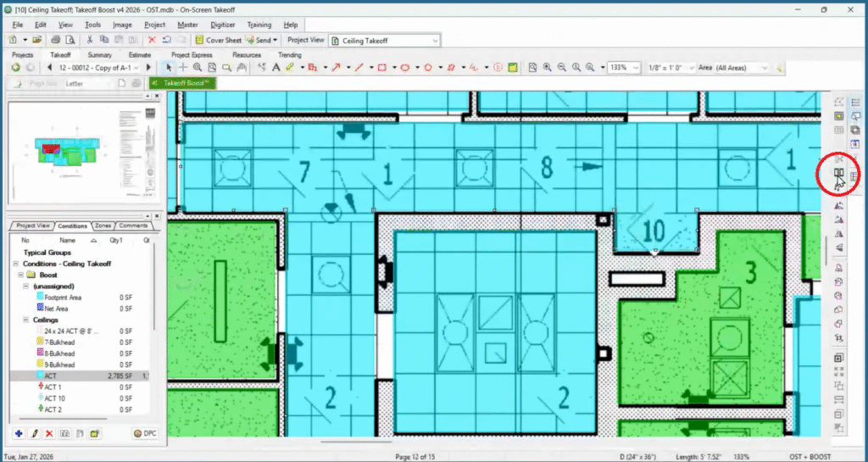Select the ACT 10 condition
This screenshot has height=462, width=868.
54,398
